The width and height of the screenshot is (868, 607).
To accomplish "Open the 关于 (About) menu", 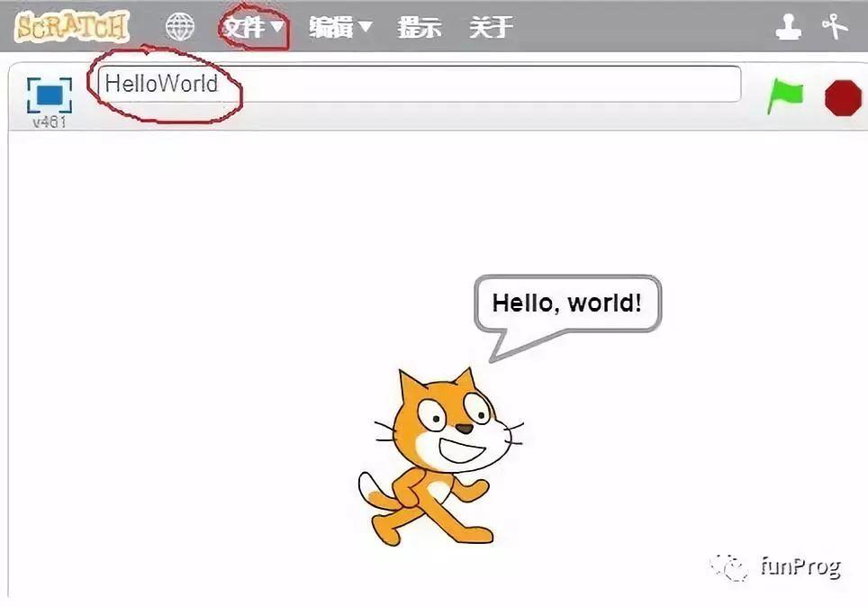I will click(491, 27).
